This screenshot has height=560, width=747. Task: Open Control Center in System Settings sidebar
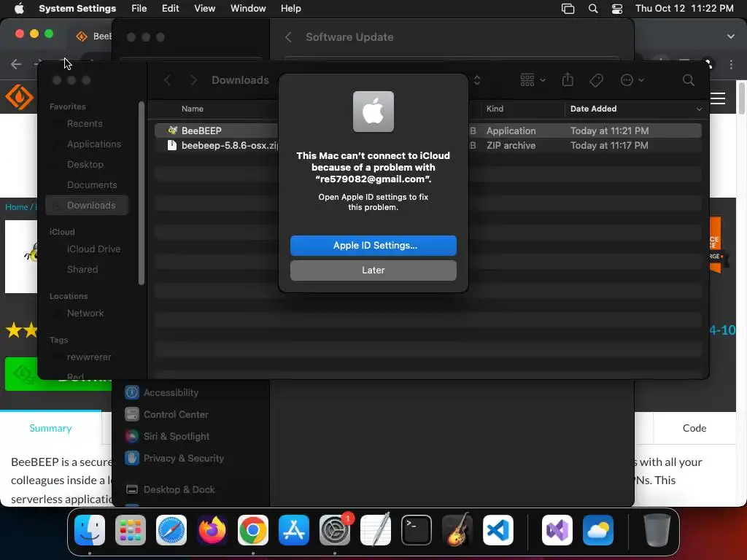(x=166, y=414)
